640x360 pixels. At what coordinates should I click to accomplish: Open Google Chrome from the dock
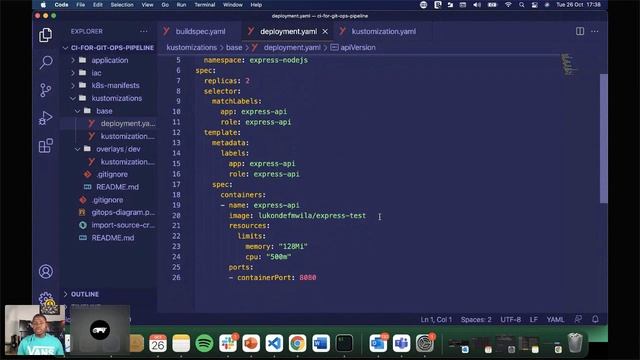(298, 343)
